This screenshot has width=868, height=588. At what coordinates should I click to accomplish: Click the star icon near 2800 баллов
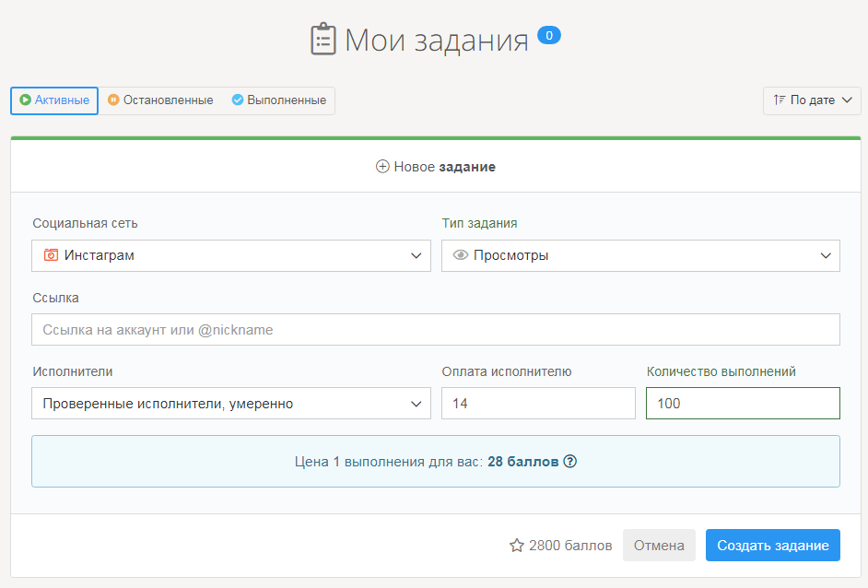tap(517, 546)
